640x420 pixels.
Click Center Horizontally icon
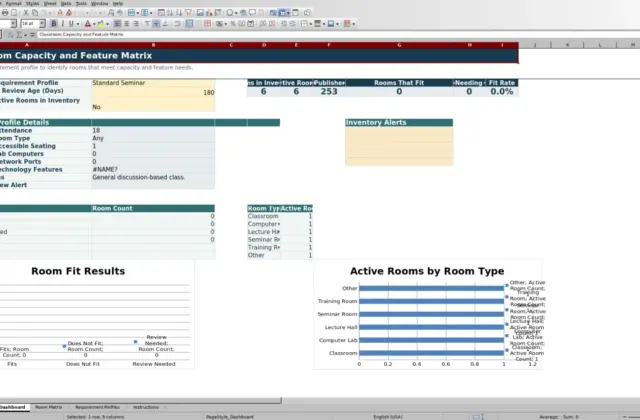[x=127, y=24]
